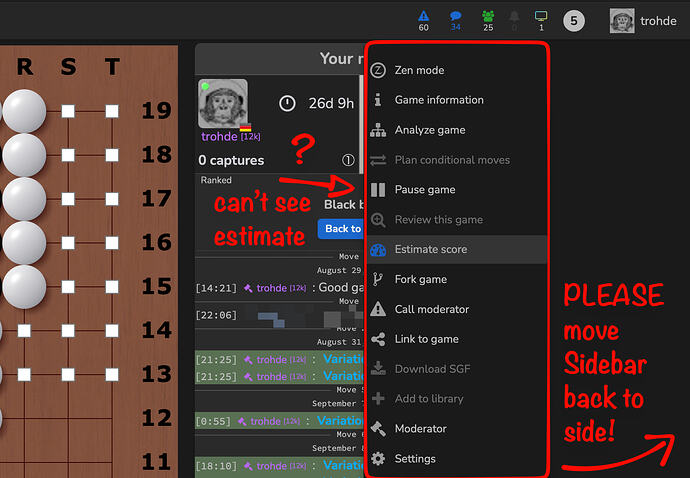Click the Download SGF arrow icon

pyautogui.click(x=378, y=369)
